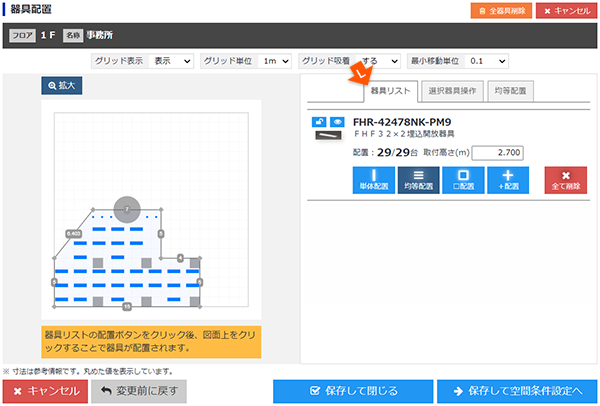The height and width of the screenshot is (406, 600).
Task: Click the FHR-42478NK-PM9 model name
Action: point(402,122)
